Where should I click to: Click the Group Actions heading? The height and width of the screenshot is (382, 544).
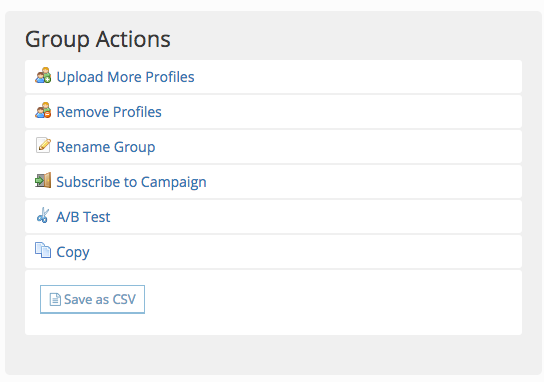(x=98, y=39)
